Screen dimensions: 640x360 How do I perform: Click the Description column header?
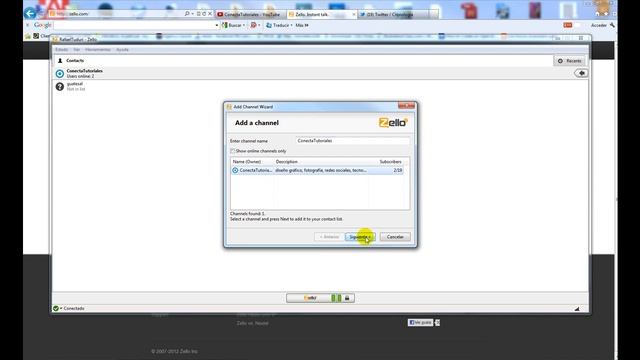(x=287, y=162)
